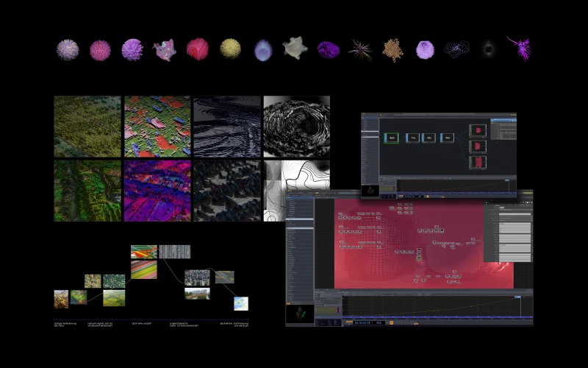This screenshot has width=588, height=368.
Task: Click the red feather-shaped particle icon
Action: point(197,49)
